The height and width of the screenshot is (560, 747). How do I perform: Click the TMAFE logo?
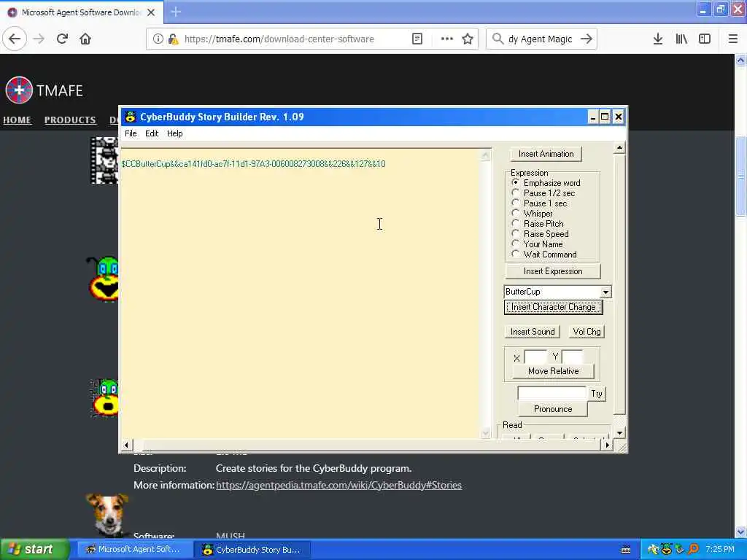pyautogui.click(x=44, y=90)
